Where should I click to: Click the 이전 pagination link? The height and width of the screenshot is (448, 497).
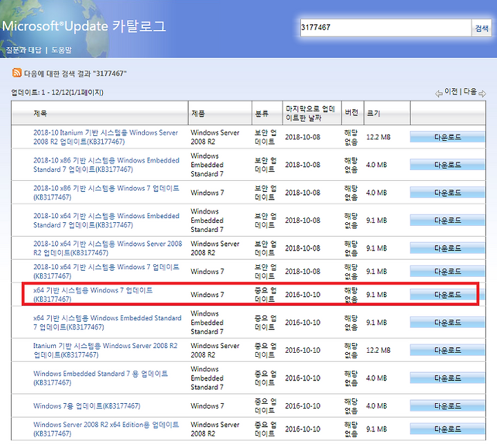click(x=451, y=92)
